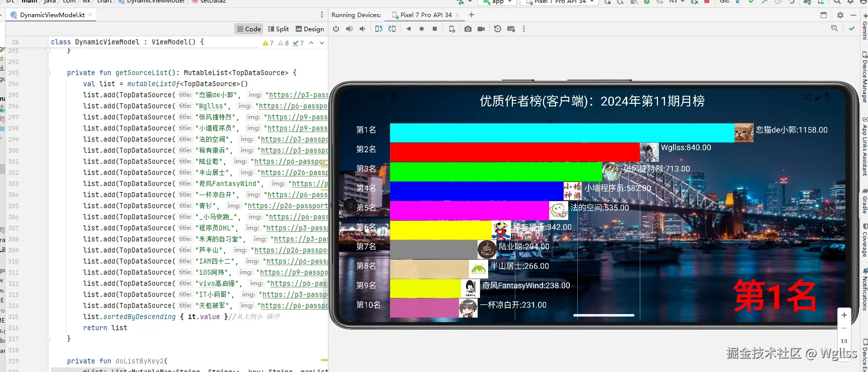This screenshot has width=868, height=372.
Task: Zoom in emulator with plus button
Action: 844,315
